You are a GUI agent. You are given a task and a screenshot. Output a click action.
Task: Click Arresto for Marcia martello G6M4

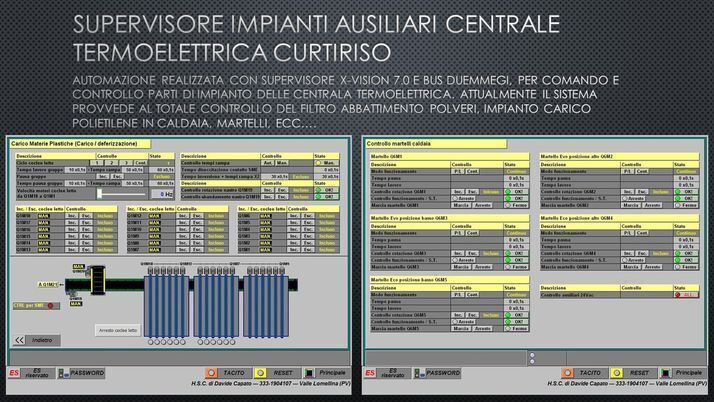(653, 267)
